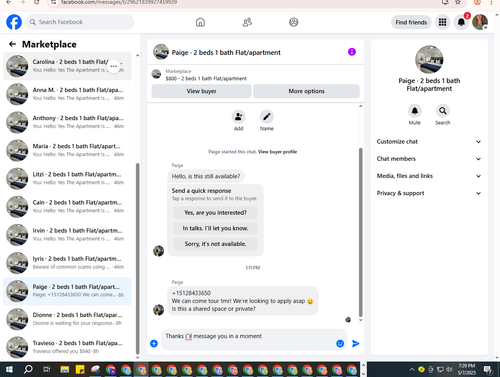
Task: Send the typed message
Action: tap(356, 343)
